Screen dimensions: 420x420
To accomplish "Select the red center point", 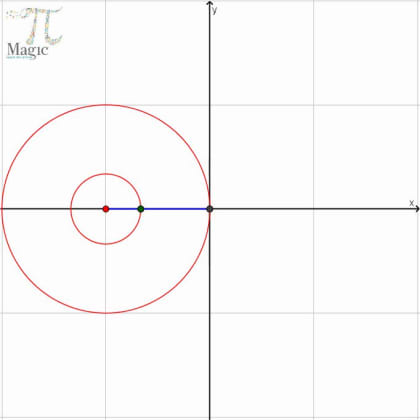I will (106, 209).
